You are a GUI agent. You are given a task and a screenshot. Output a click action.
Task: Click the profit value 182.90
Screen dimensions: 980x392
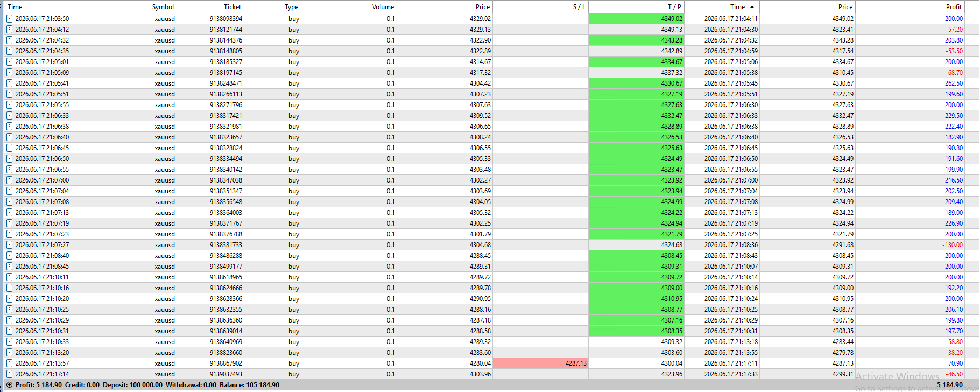click(954, 137)
